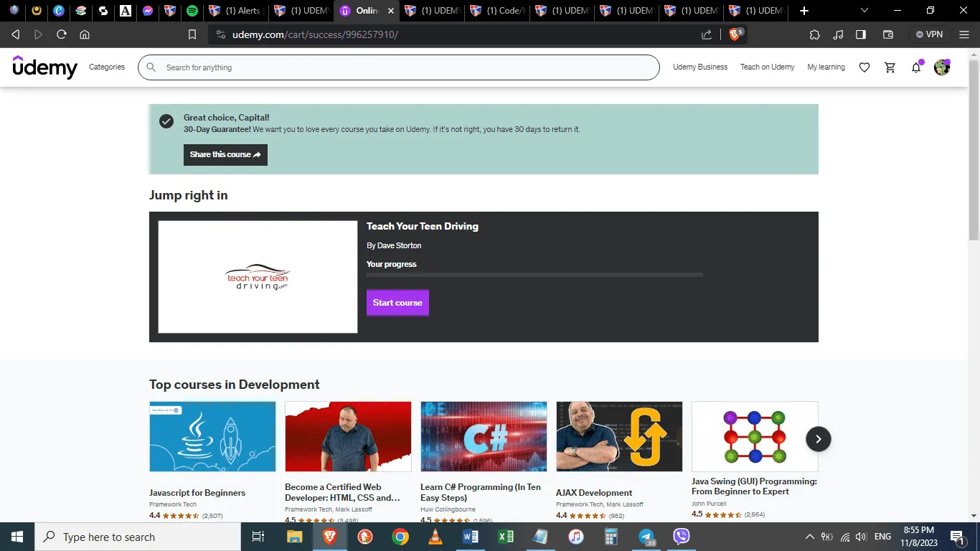Viewport: 980px width, 551px height.
Task: Advance the Top courses carousel with the next arrow
Action: [x=818, y=439]
